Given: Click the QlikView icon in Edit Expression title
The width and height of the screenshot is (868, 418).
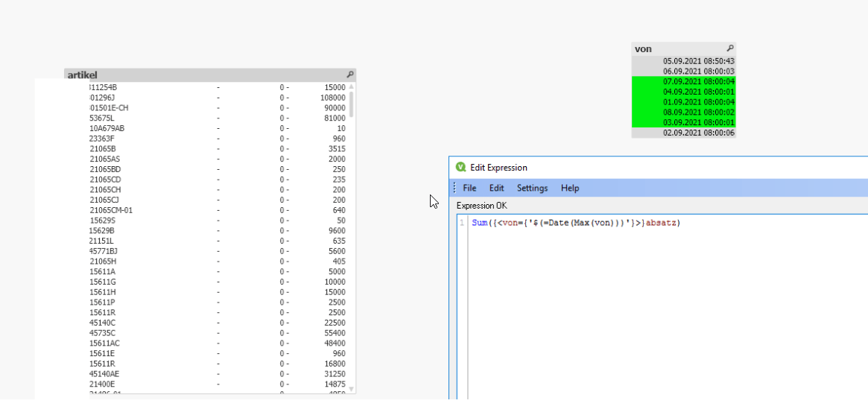Looking at the screenshot, I should [x=460, y=167].
